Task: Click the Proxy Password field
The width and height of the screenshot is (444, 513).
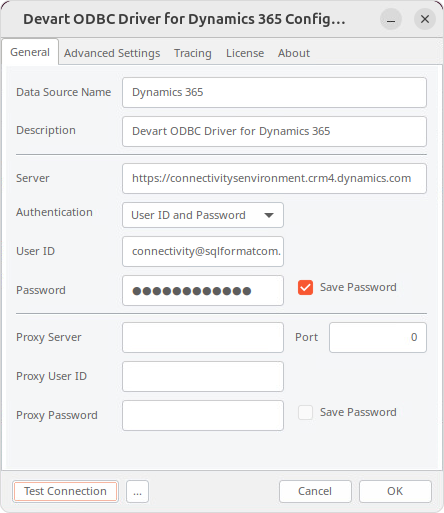Action: pyautogui.click(x=203, y=415)
